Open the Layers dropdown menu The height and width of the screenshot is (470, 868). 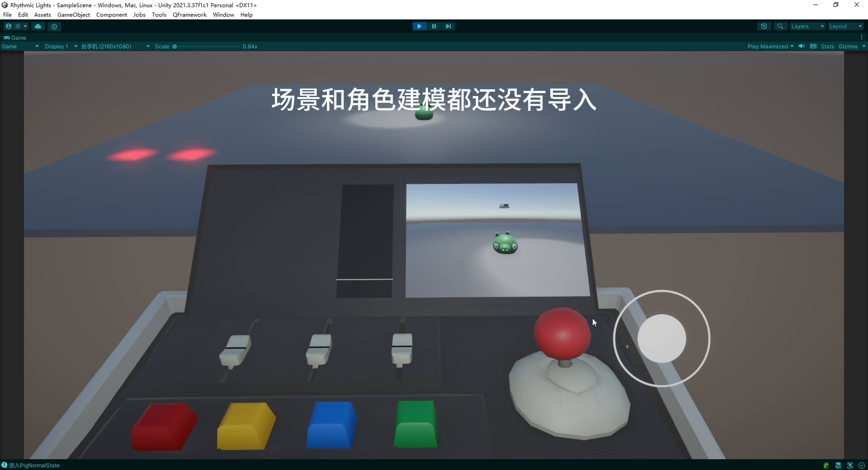click(x=807, y=26)
